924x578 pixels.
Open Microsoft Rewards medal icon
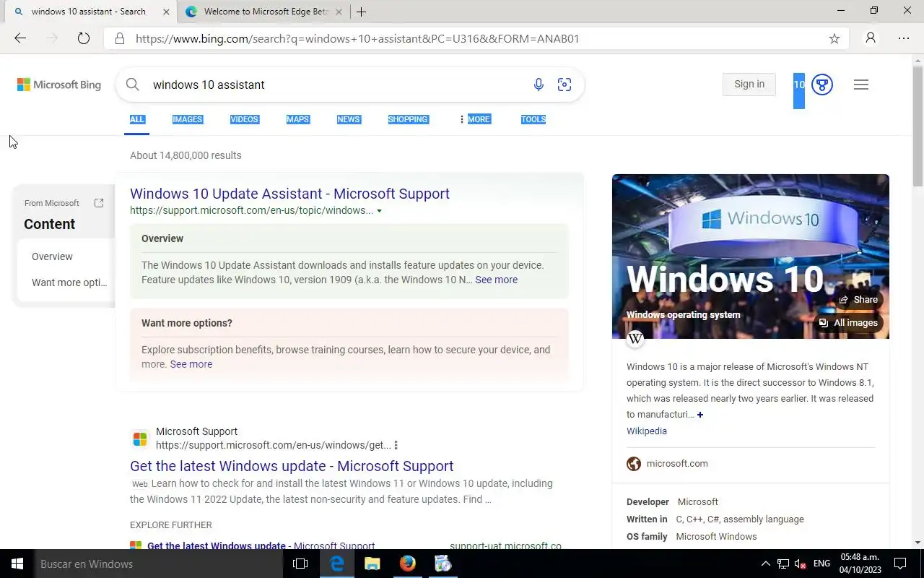click(821, 85)
